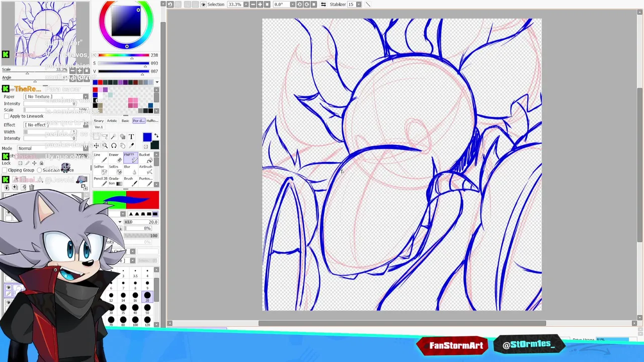Select the rectangular selection tool
The width and height of the screenshot is (644, 362).
96,136
